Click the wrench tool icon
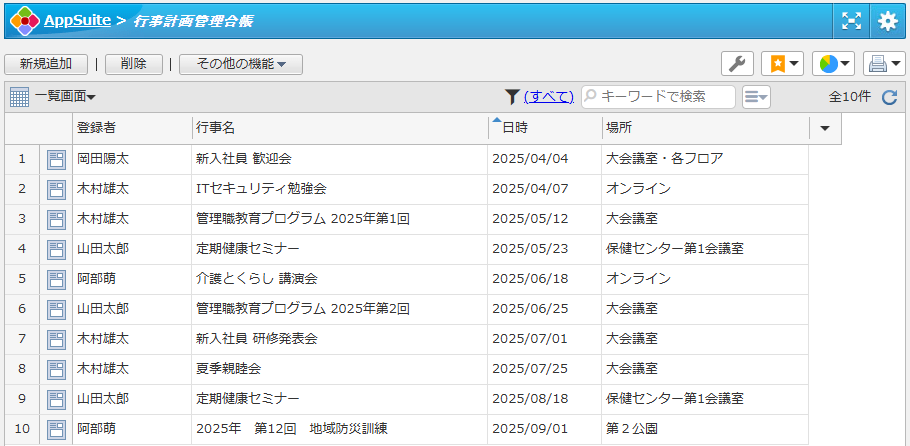The width and height of the screenshot is (910, 446). [737, 64]
